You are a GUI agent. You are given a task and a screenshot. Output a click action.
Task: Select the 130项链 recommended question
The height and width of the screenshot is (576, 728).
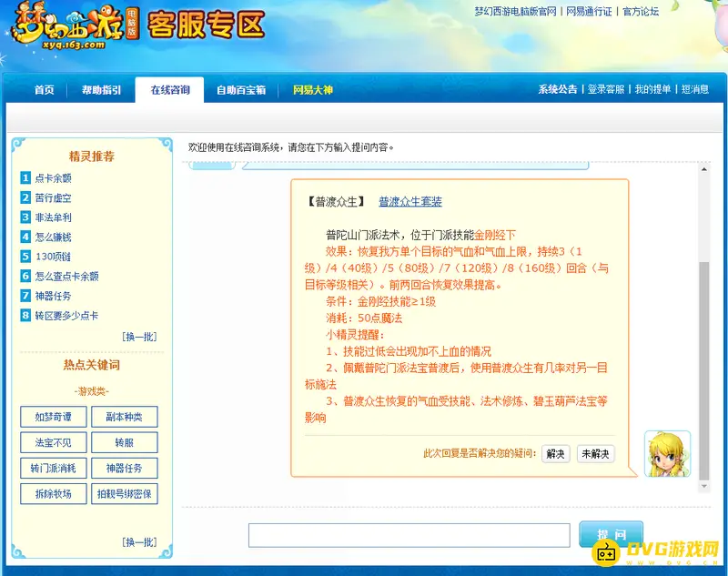pos(53,257)
